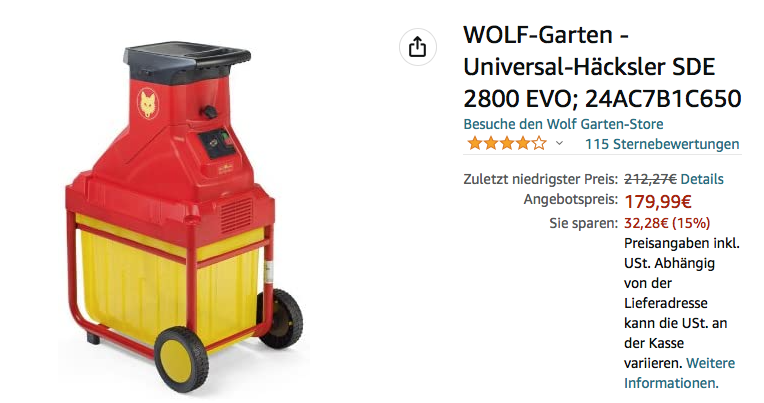Select the WOLF-Garten Universal-Häcksler product title
Screen dimensions: 764x403
point(602,67)
